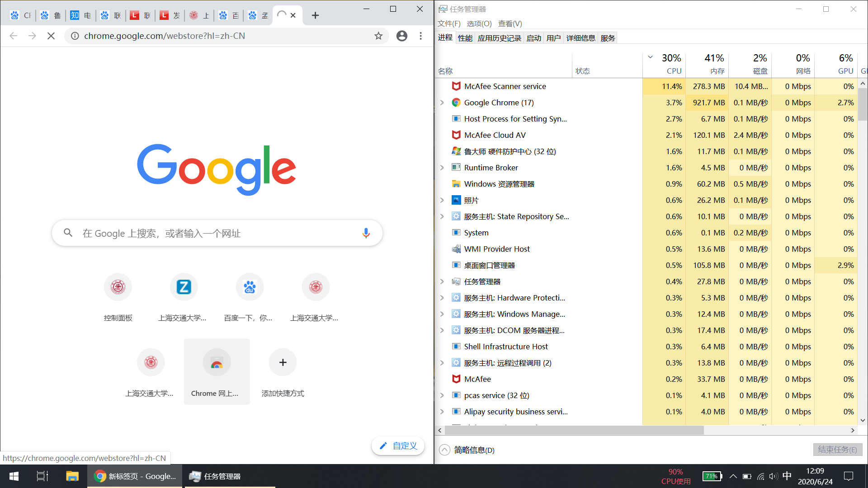
Task: Open the notification center icon
Action: coord(849,476)
